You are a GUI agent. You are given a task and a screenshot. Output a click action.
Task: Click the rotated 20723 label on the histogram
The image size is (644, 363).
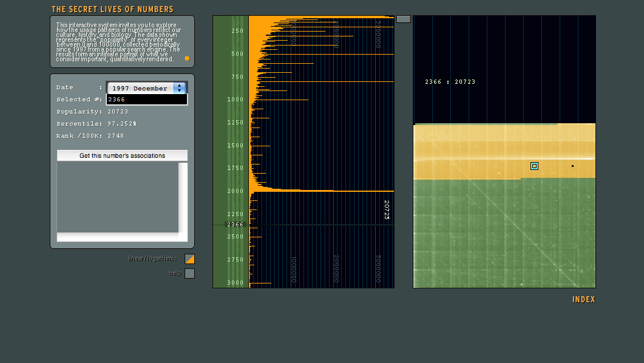tap(387, 210)
